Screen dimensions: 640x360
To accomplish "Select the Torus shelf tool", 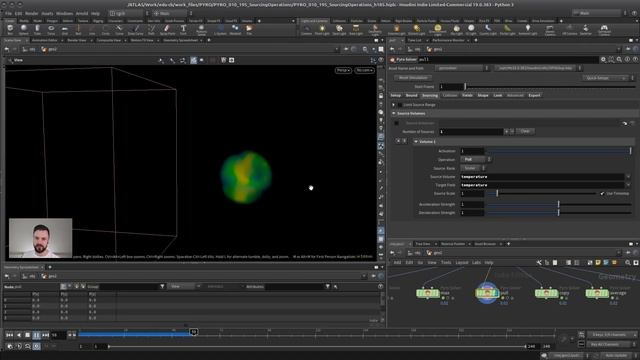I will [x=51, y=29].
